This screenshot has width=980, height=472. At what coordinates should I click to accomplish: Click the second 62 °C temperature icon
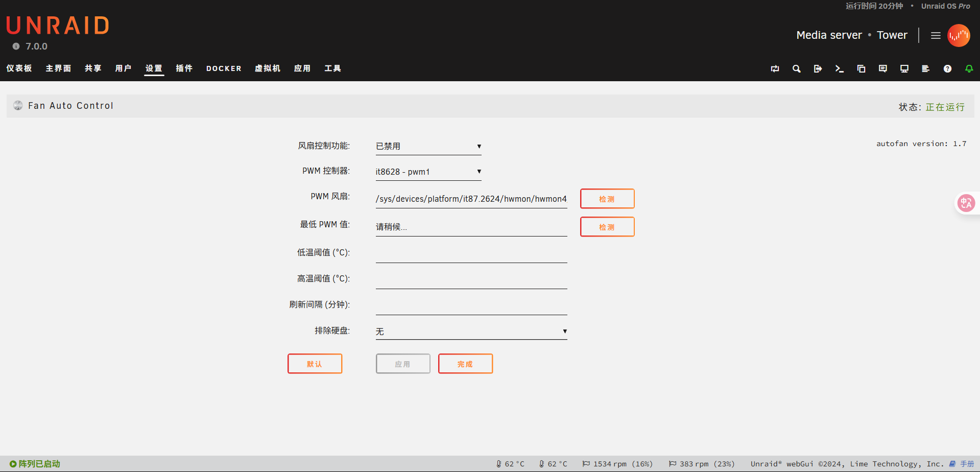click(x=542, y=464)
